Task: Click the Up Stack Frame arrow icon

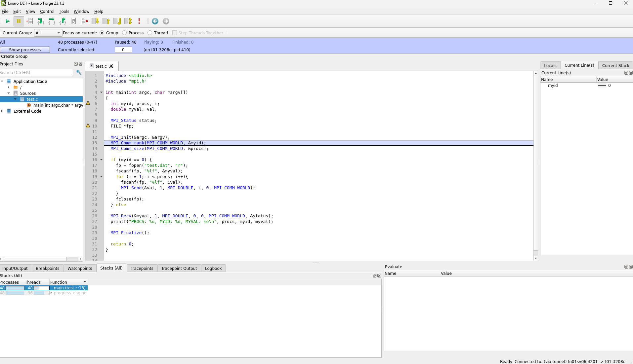Action: [106, 21]
